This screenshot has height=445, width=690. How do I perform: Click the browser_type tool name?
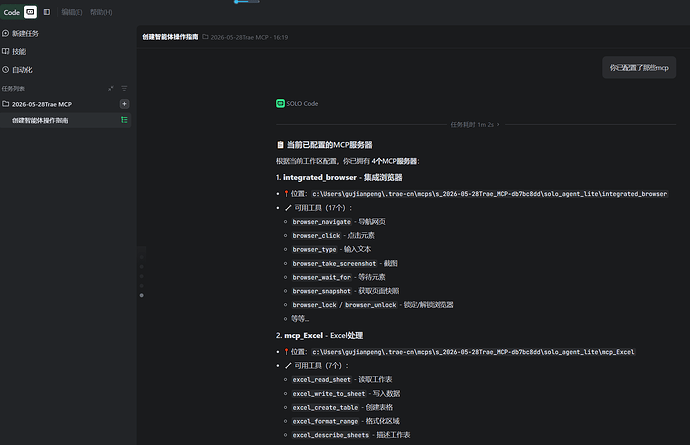314,250
